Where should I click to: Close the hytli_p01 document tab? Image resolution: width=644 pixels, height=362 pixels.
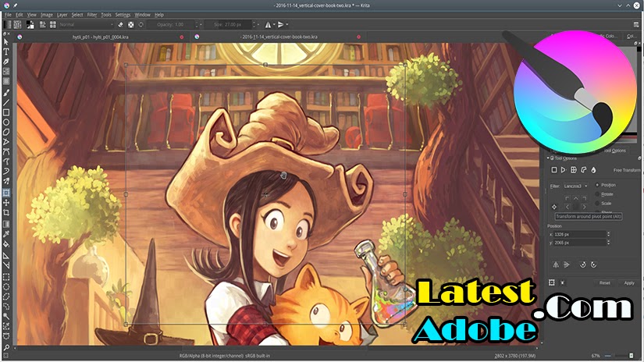coord(182,37)
